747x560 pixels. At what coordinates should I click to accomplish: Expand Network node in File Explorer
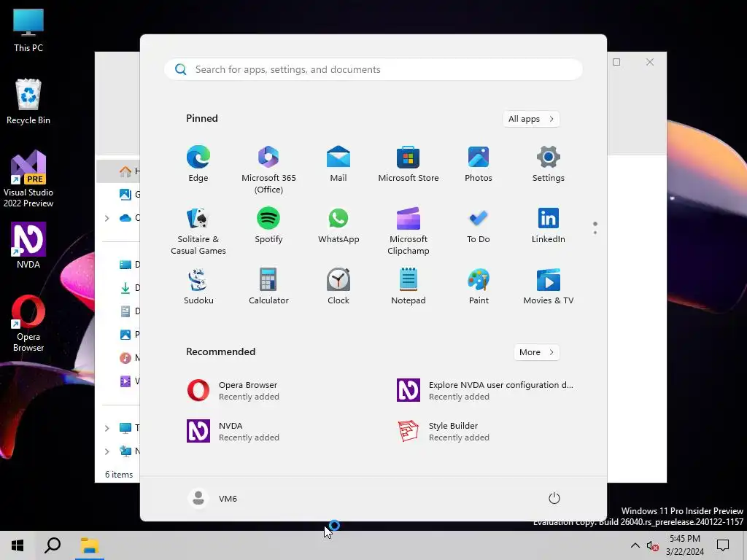point(107,451)
